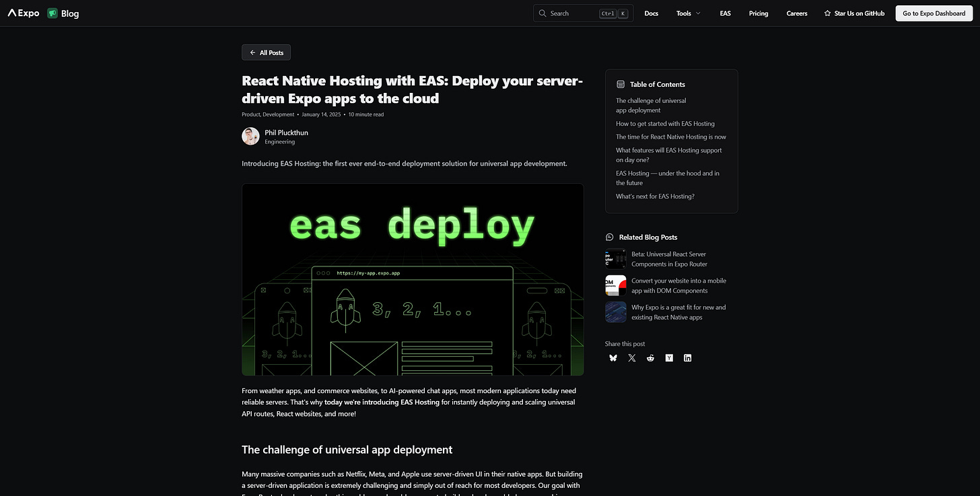Open the EAS nav item
The height and width of the screenshot is (496, 980).
pyautogui.click(x=725, y=13)
